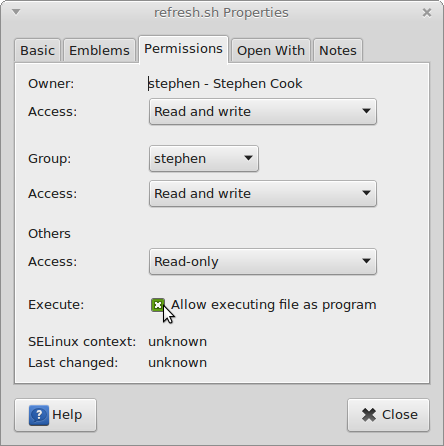Image resolution: width=444 pixels, height=446 pixels.
Task: Click the SELinux context "unknown" value
Action: tap(178, 342)
